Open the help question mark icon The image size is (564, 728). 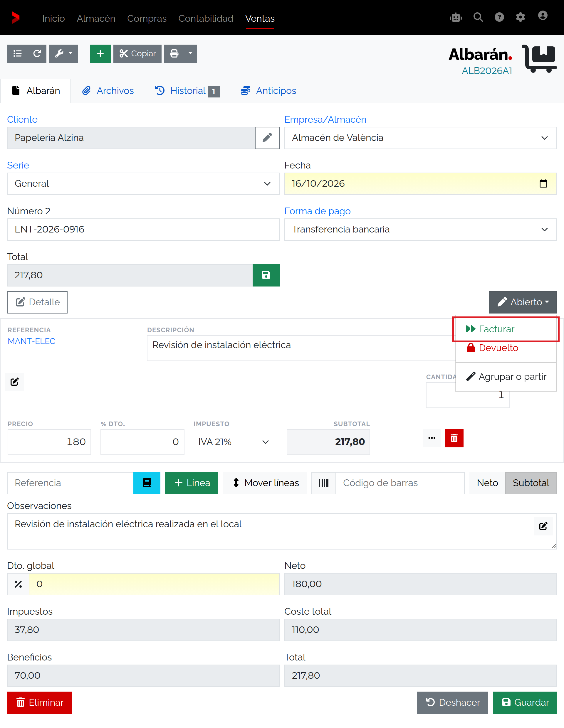pos(499,17)
